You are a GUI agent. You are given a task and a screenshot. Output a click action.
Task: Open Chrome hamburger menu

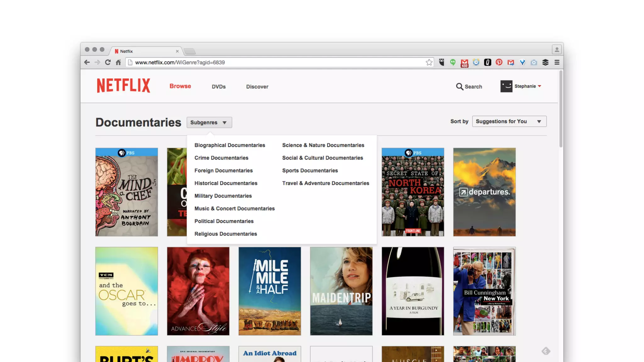coord(557,62)
